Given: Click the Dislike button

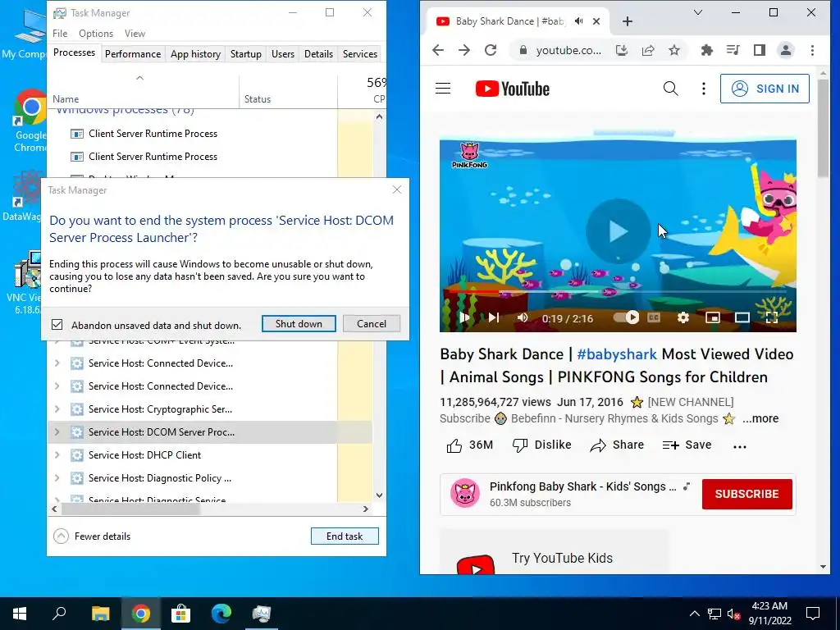Looking at the screenshot, I should 541,445.
